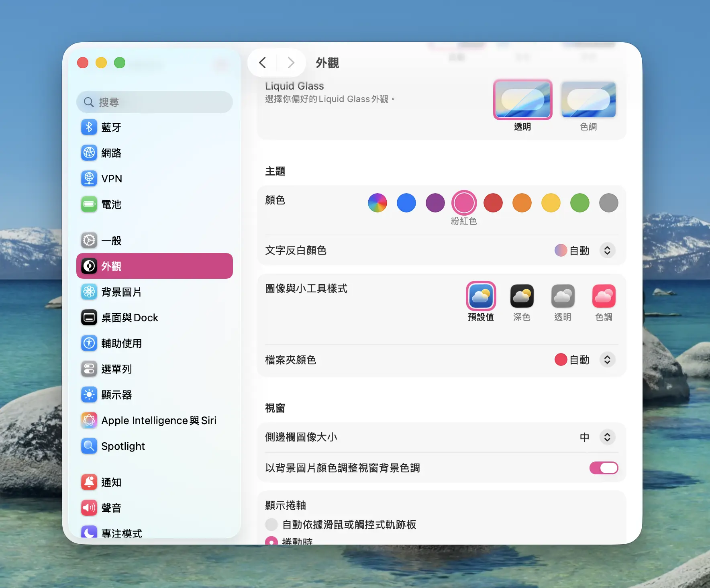Open the 輔助使用 accessibility icon
Image resolution: width=710 pixels, height=588 pixels.
point(89,343)
